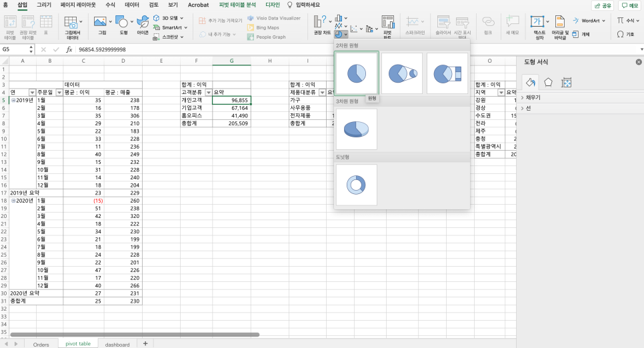
Task: Click the 그림에서 데이터 icon
Action: click(x=73, y=27)
